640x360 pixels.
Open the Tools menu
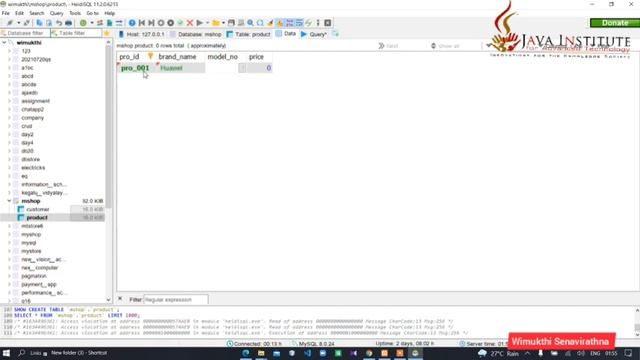(x=75, y=13)
